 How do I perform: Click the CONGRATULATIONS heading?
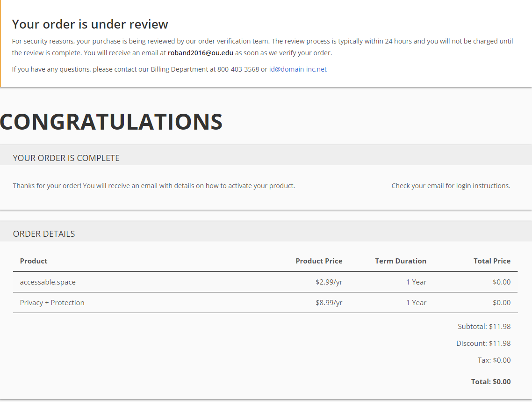click(x=111, y=122)
